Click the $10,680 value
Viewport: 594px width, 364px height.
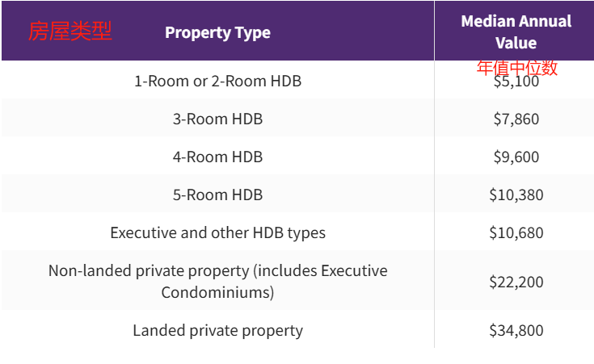[x=516, y=232]
